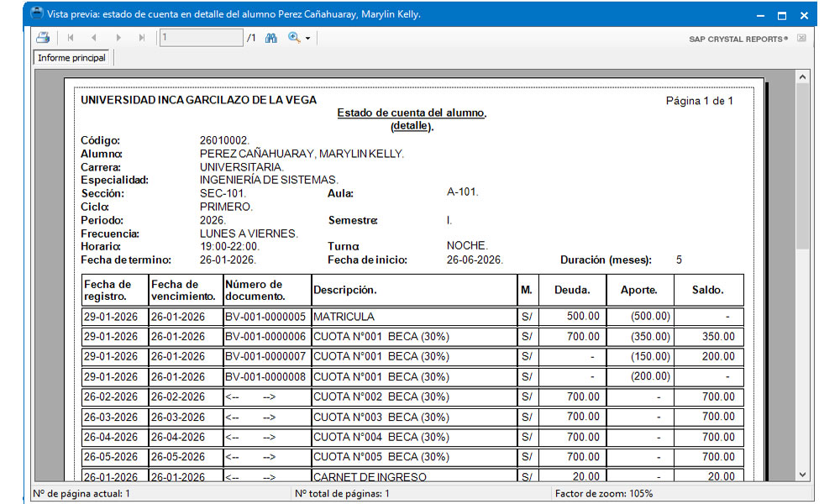Click the Saldo column header
This screenshot has width=840, height=504.
[x=707, y=290]
